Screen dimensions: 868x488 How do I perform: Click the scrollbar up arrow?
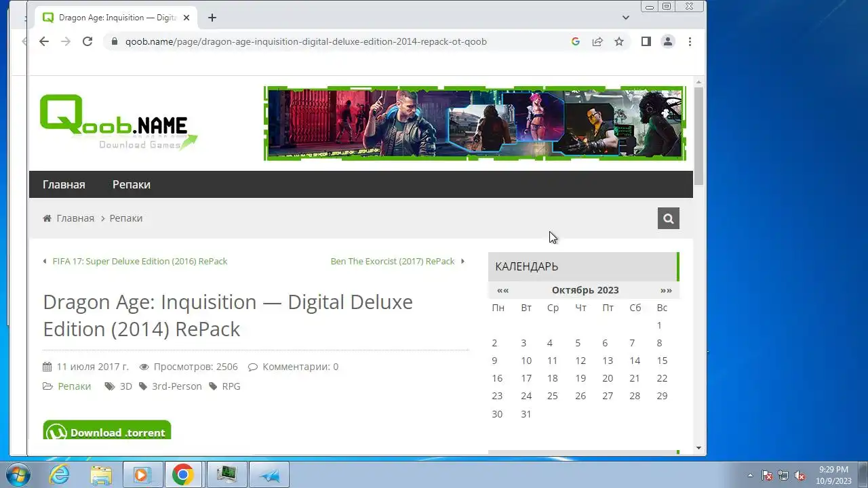[x=699, y=81]
